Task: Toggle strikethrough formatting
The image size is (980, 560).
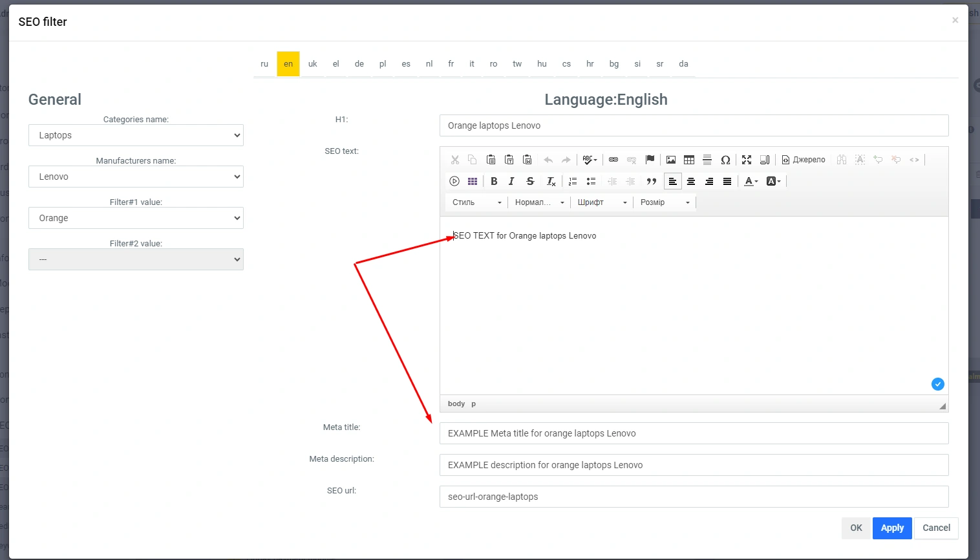Action: (530, 182)
